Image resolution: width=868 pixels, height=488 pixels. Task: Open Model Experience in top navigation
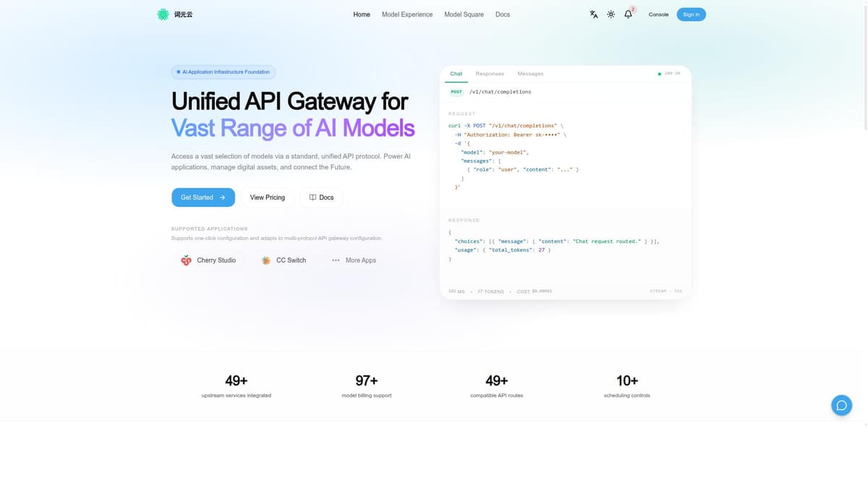[x=407, y=14]
